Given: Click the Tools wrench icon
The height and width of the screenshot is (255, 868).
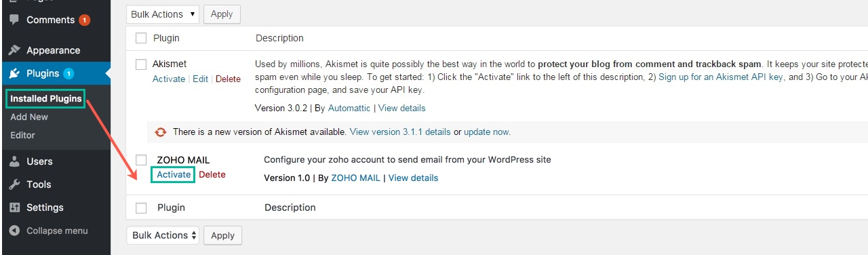Looking at the screenshot, I should 14,184.
